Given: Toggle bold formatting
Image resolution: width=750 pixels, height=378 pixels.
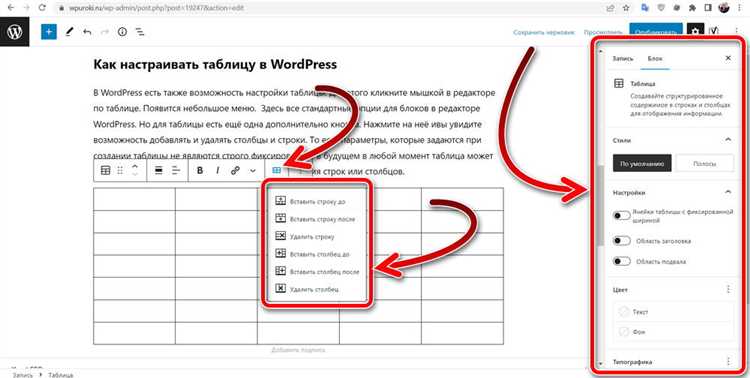Looking at the screenshot, I should coord(200,170).
